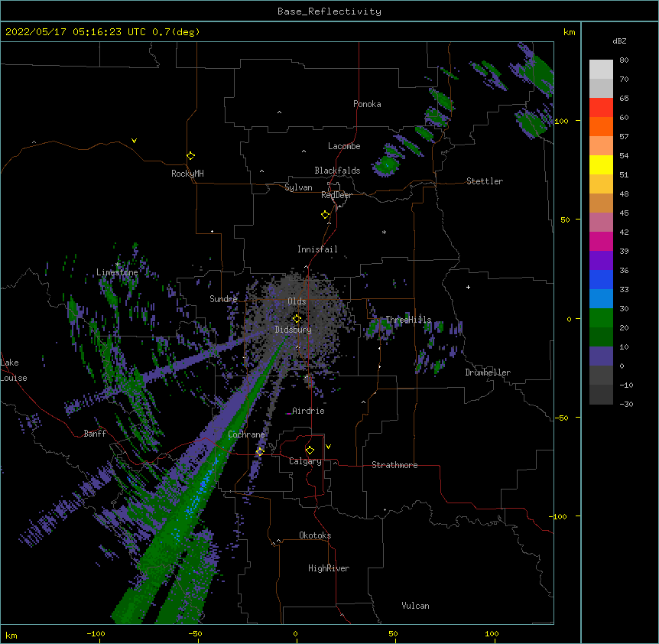Click the yellow 51–54 dBZ legend swatch
Viewport: 659px width, 644px height.
click(x=601, y=165)
